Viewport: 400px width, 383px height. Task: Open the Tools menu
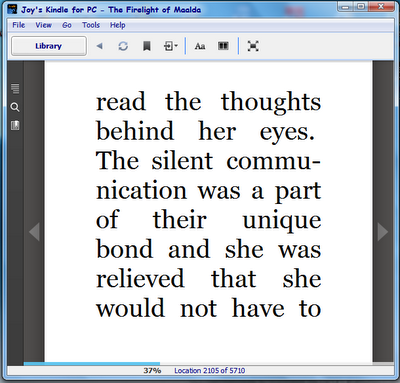click(91, 25)
